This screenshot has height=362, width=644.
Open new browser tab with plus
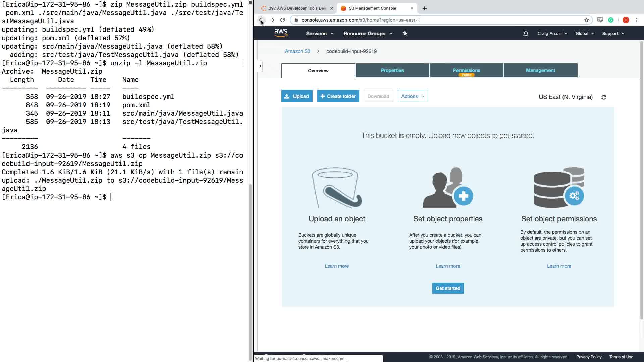point(424,8)
